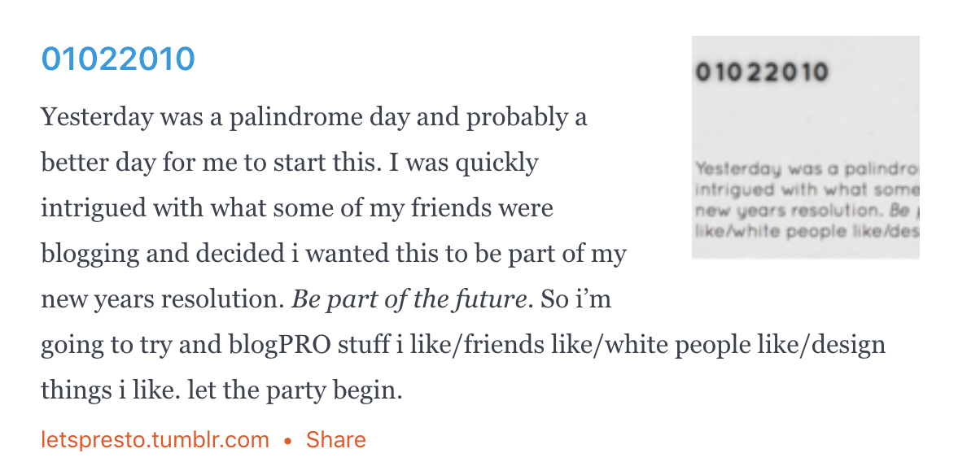Open the "01022010" post title link

tap(118, 59)
